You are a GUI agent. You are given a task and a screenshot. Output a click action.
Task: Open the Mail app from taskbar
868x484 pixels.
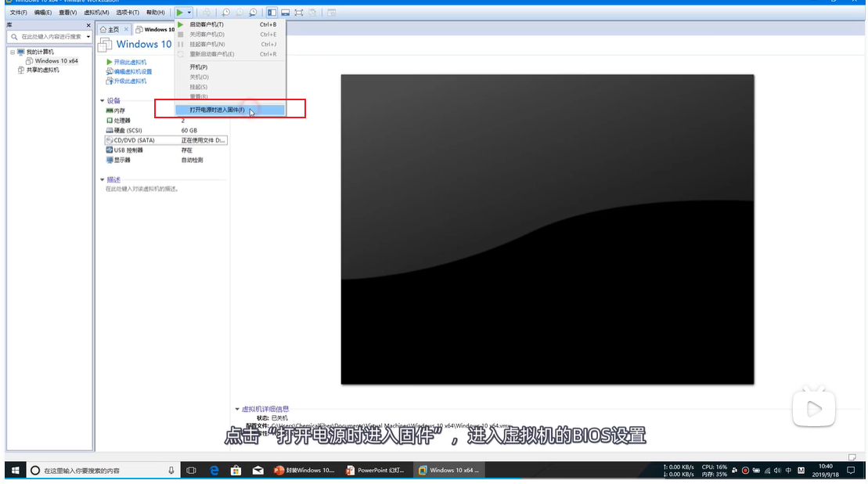coord(258,470)
